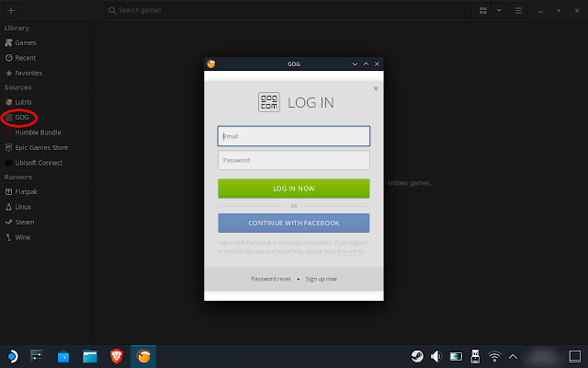
Task: Open the view options dropdown arrow
Action: click(499, 10)
